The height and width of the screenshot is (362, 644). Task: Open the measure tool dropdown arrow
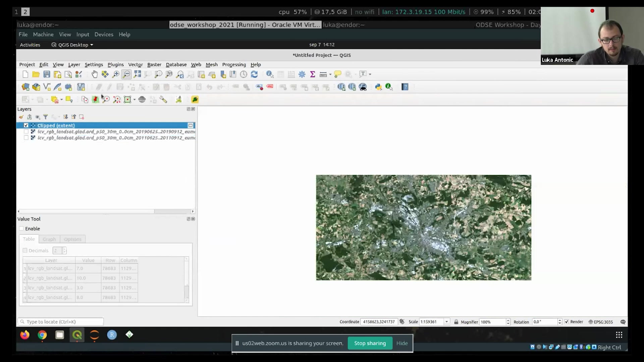[330, 74]
